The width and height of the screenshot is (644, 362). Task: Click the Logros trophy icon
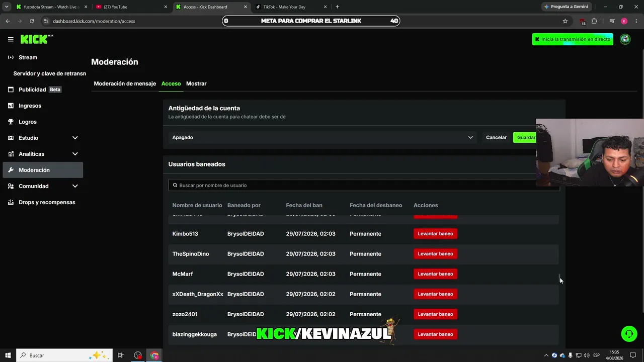click(x=11, y=122)
